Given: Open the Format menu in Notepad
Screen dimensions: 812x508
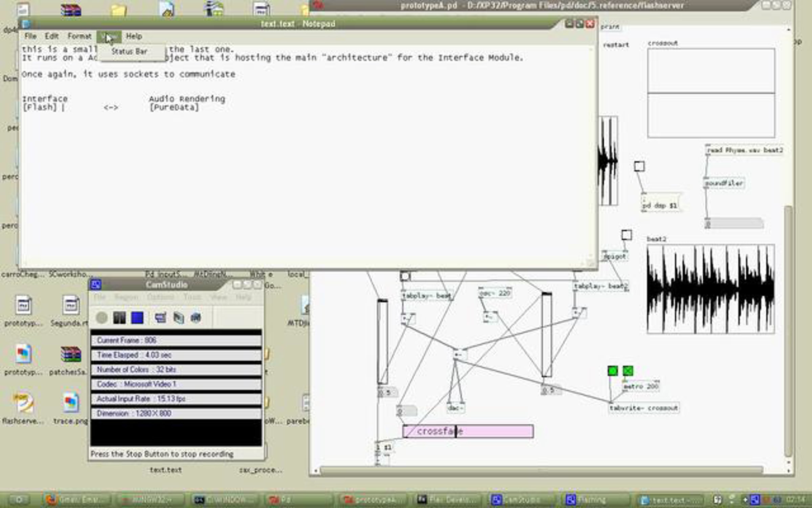Looking at the screenshot, I should [x=79, y=36].
